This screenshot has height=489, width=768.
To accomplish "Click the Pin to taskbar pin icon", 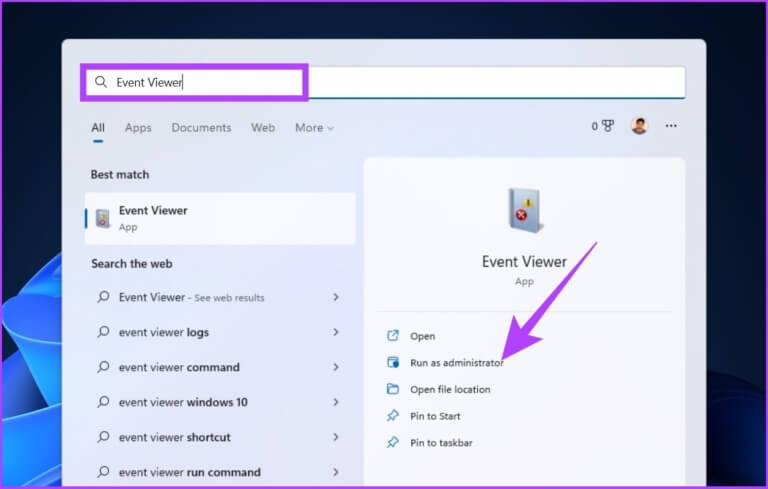I will (x=393, y=442).
